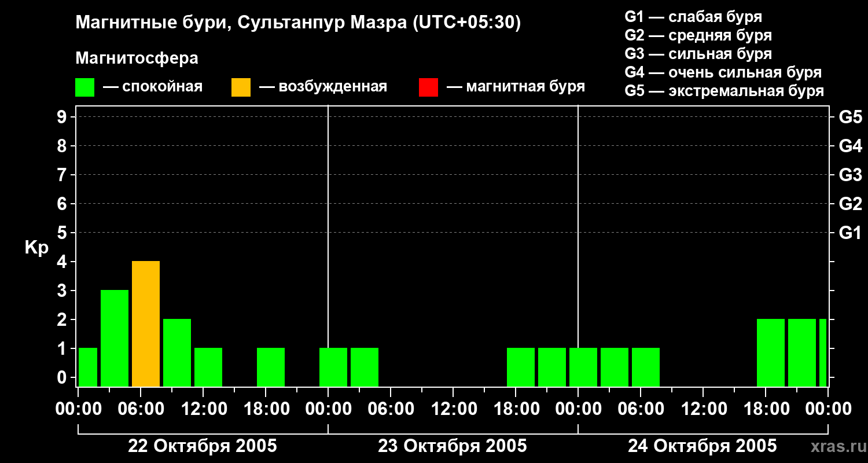
Task: Click the green 'спокойная' legend swatch
Action: tap(84, 87)
